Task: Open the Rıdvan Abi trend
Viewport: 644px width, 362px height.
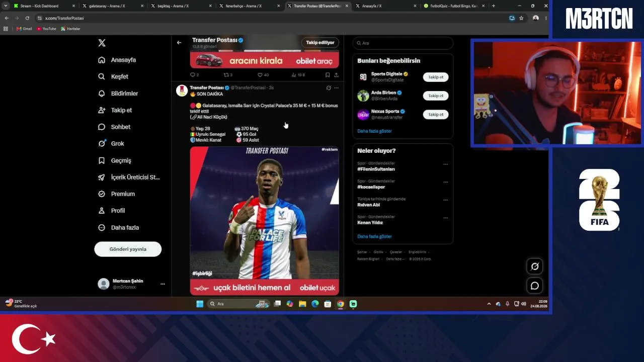Action: tap(368, 205)
